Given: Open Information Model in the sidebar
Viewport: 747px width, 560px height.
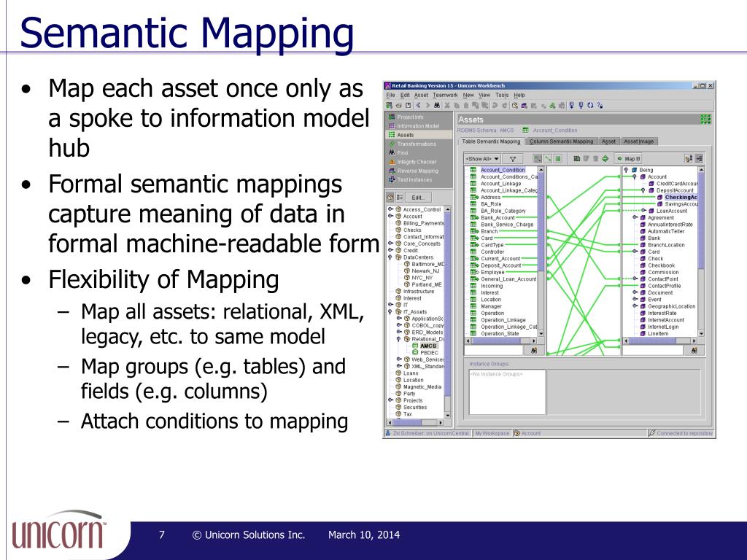Looking at the screenshot, I should click(419, 126).
